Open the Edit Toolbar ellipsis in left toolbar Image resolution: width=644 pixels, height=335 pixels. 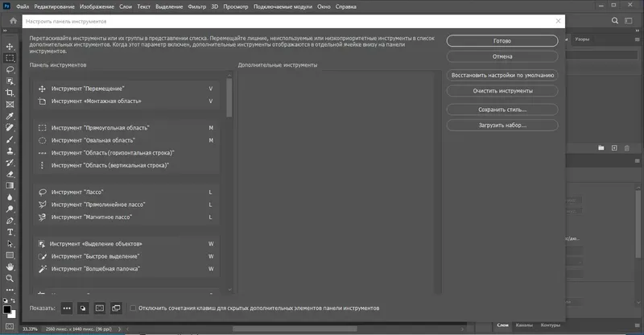click(10, 290)
